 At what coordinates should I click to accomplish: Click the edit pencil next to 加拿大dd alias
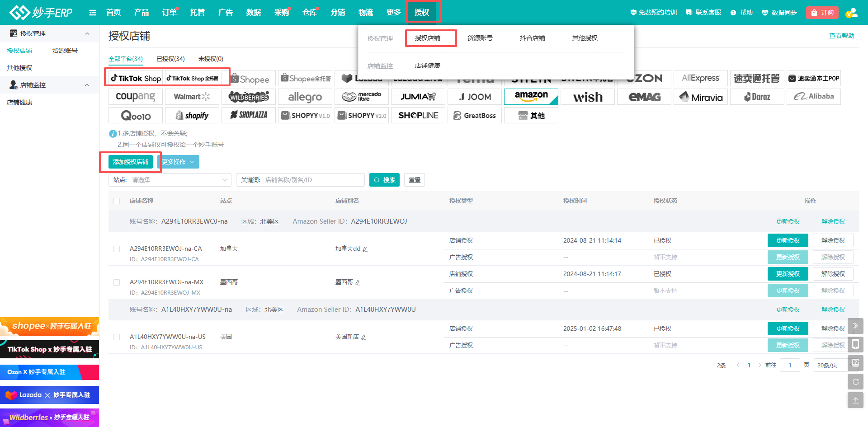tap(365, 249)
